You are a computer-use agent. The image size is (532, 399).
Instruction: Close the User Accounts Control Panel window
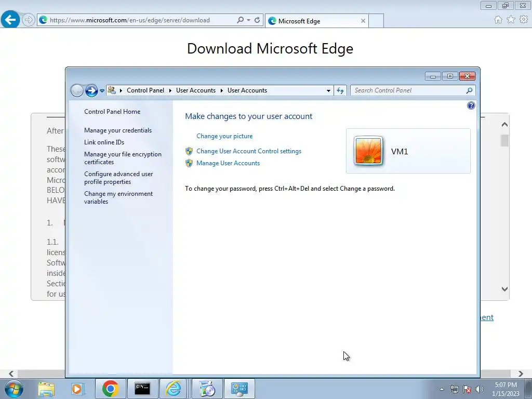click(467, 76)
